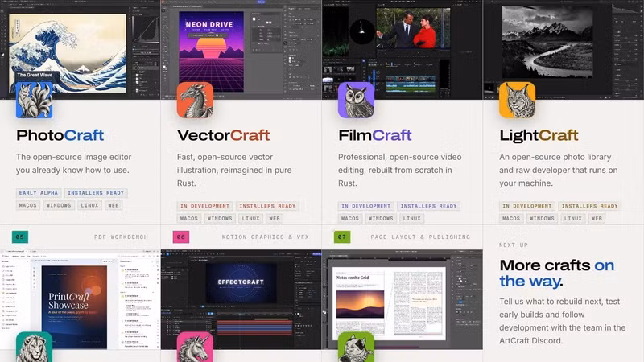Open the PhotoCraft title link
The image size is (644, 362).
point(60,135)
